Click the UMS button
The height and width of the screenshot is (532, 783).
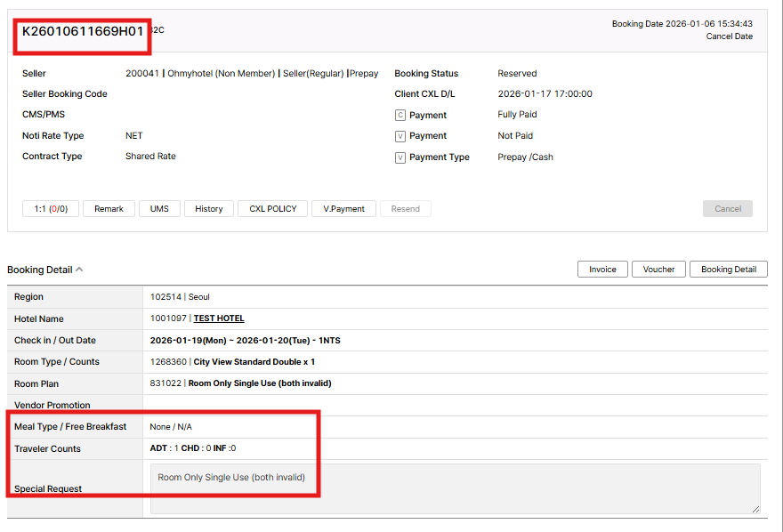pos(159,209)
